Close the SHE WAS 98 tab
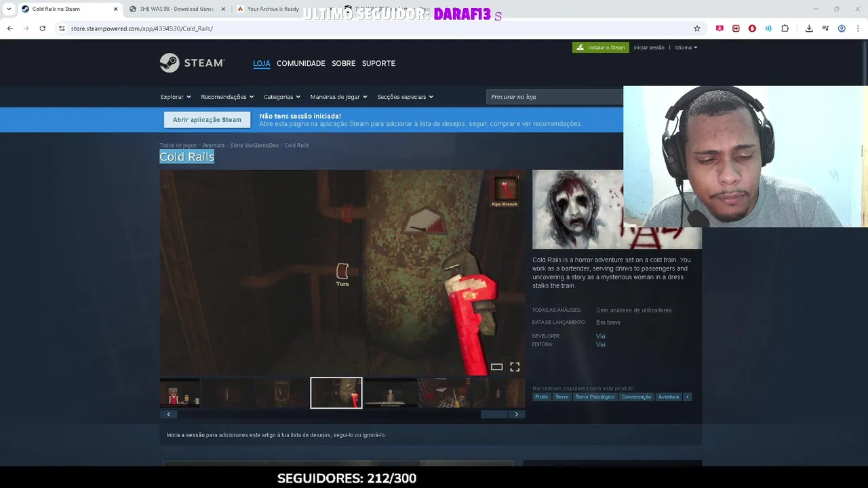 pyautogui.click(x=223, y=9)
